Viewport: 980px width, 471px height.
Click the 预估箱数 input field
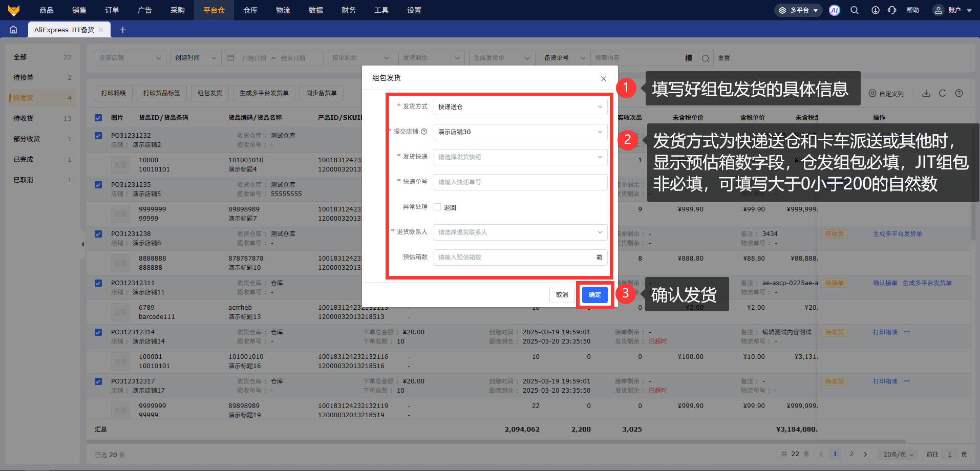pyautogui.click(x=520, y=258)
